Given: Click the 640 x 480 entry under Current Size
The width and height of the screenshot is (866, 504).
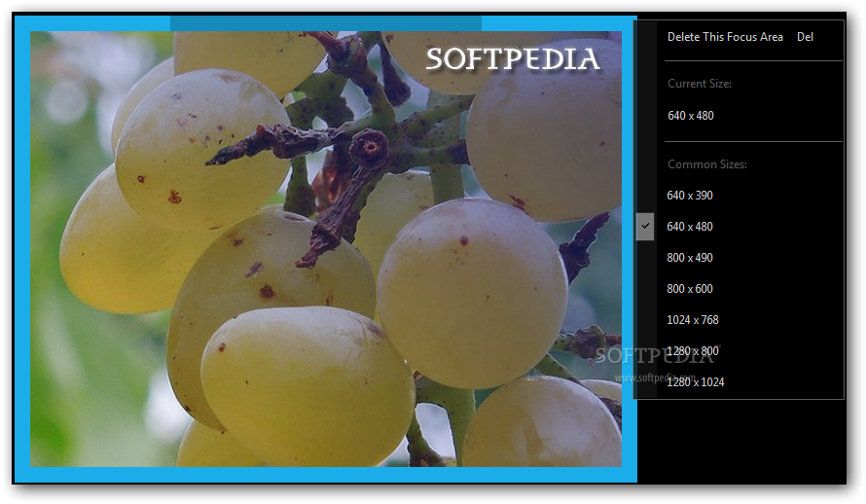Looking at the screenshot, I should pyautogui.click(x=691, y=116).
